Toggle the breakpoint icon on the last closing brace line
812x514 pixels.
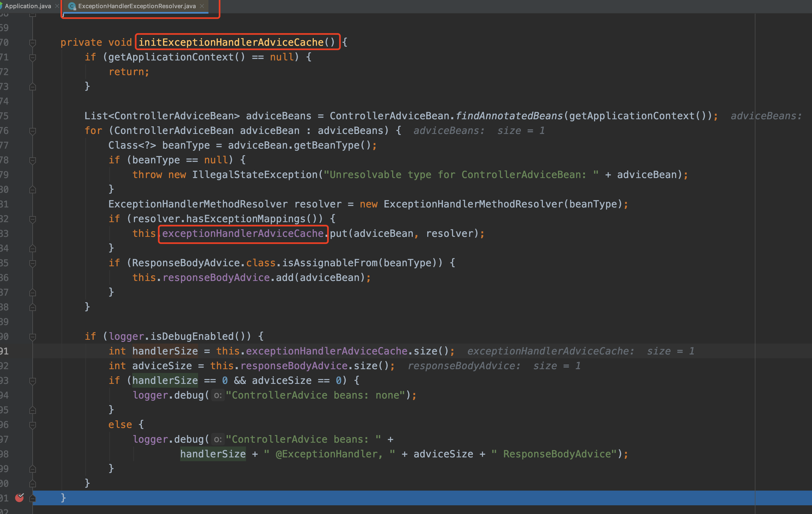(20, 497)
